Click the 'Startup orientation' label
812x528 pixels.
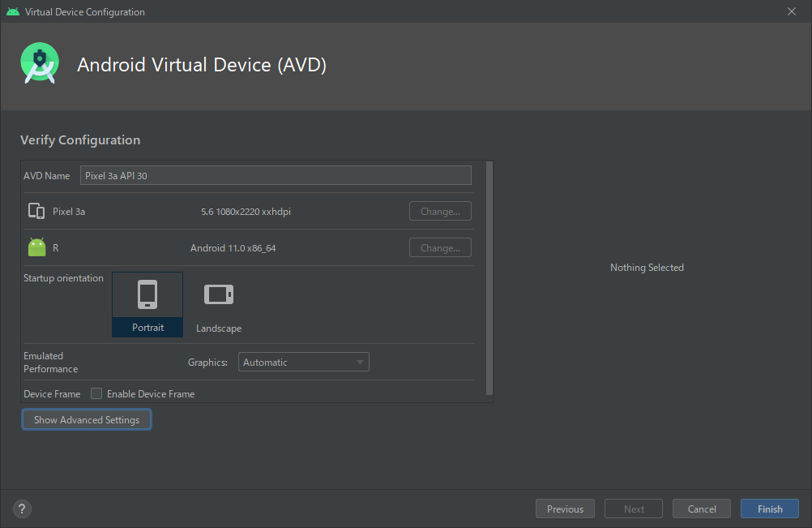click(x=63, y=278)
